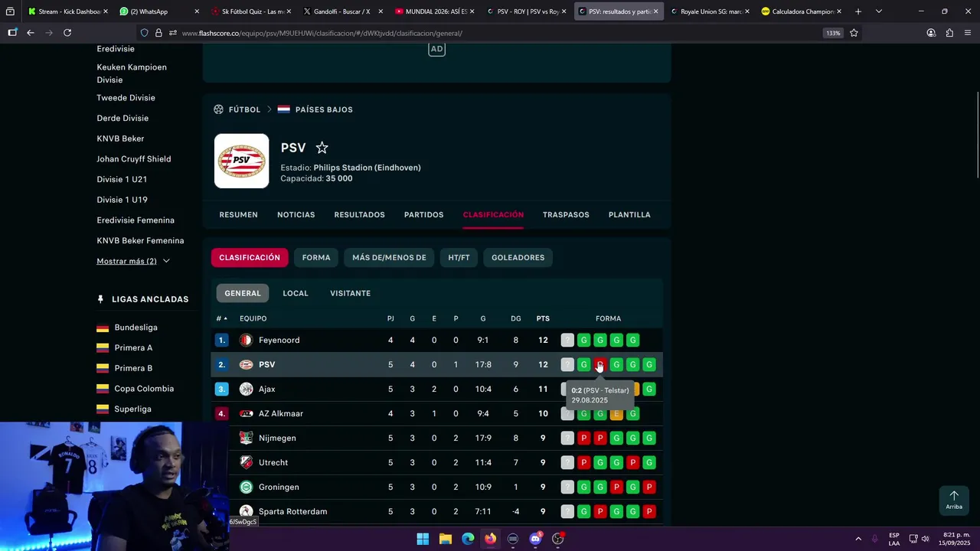Click the orange E draw badge in AZ Alkmaar row
The image size is (980, 551).
(x=616, y=413)
